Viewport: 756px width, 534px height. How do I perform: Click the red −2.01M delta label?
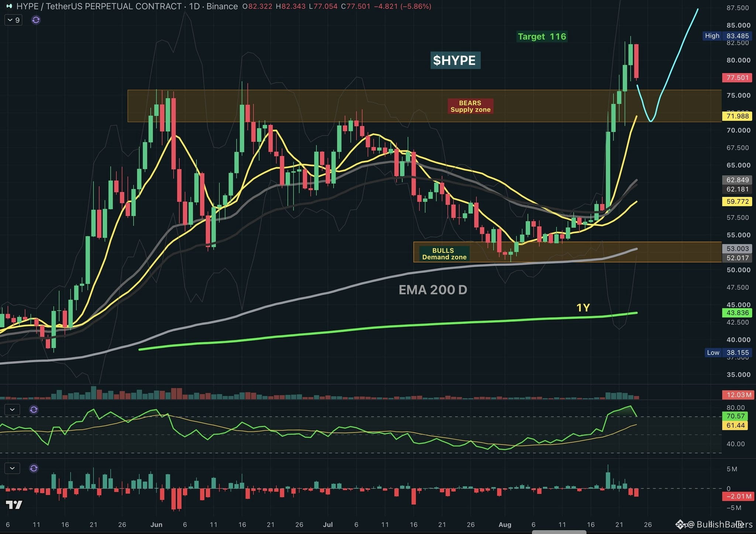coord(738,496)
